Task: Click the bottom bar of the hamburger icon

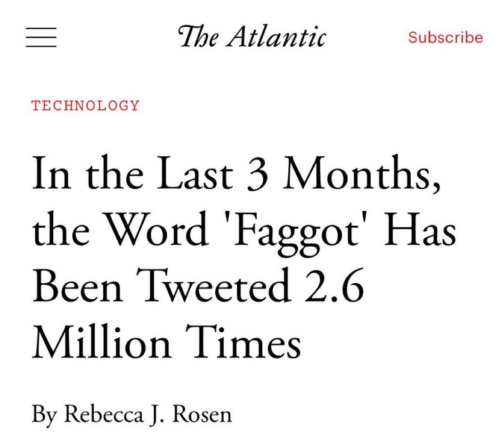Action: tap(41, 47)
